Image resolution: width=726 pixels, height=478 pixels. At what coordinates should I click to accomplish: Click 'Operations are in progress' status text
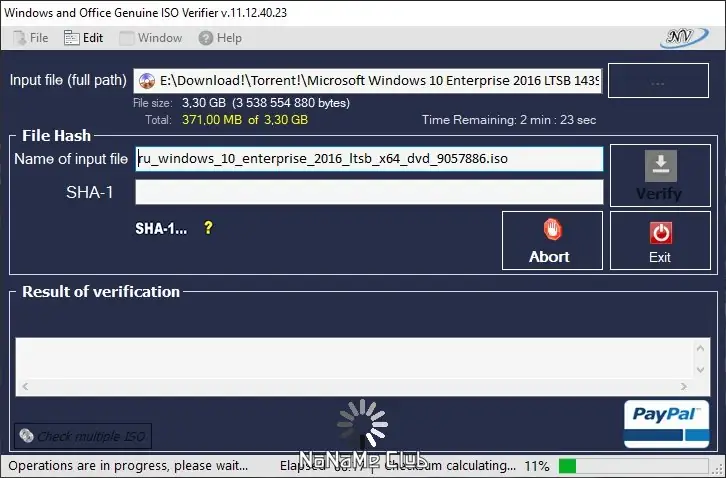[128, 465]
